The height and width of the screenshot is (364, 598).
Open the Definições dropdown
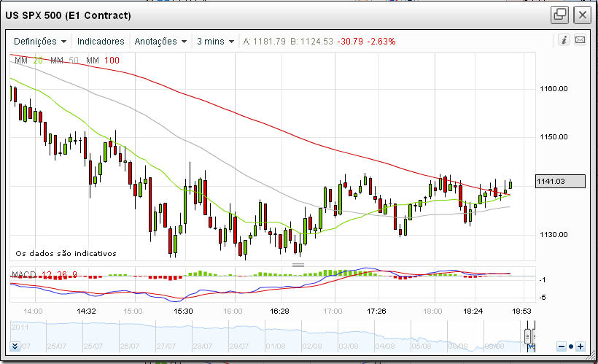coord(40,41)
